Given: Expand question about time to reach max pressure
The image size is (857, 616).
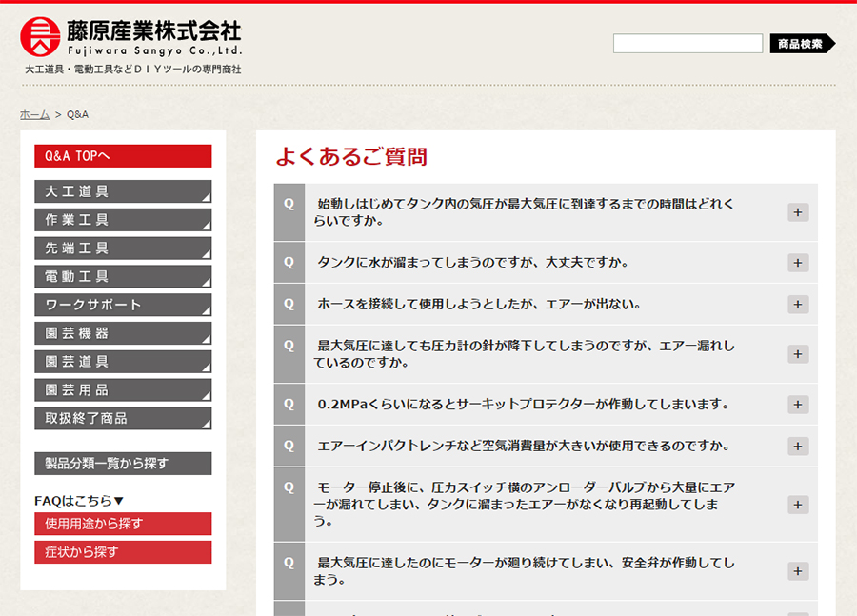Looking at the screenshot, I should tap(798, 212).
